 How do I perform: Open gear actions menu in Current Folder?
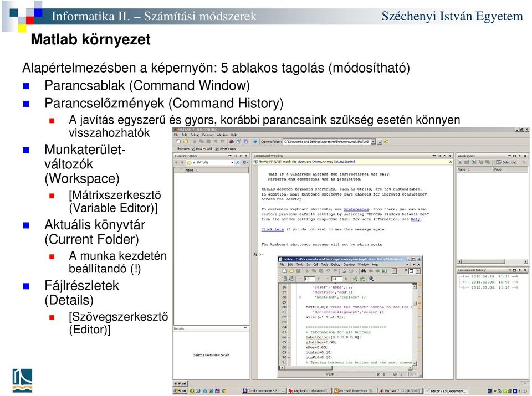244,163
